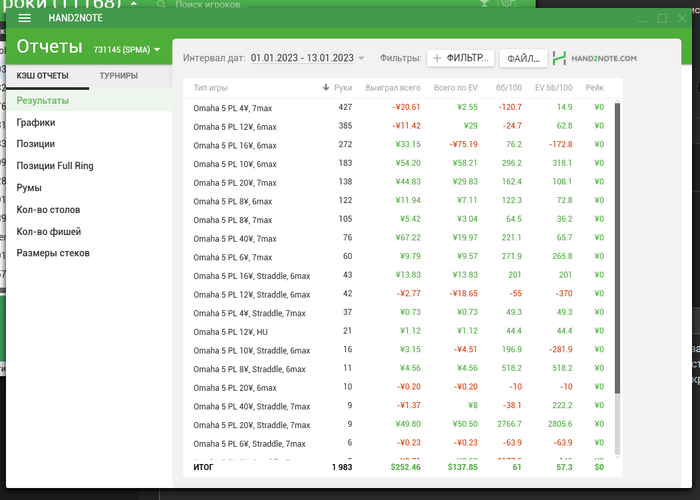Open the date interval dropdown
Screen dimensions: 700x500
click(x=307, y=58)
